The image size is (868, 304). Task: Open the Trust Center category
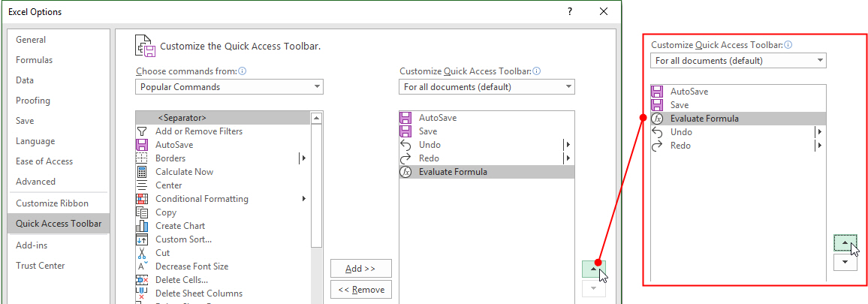[x=59, y=266]
